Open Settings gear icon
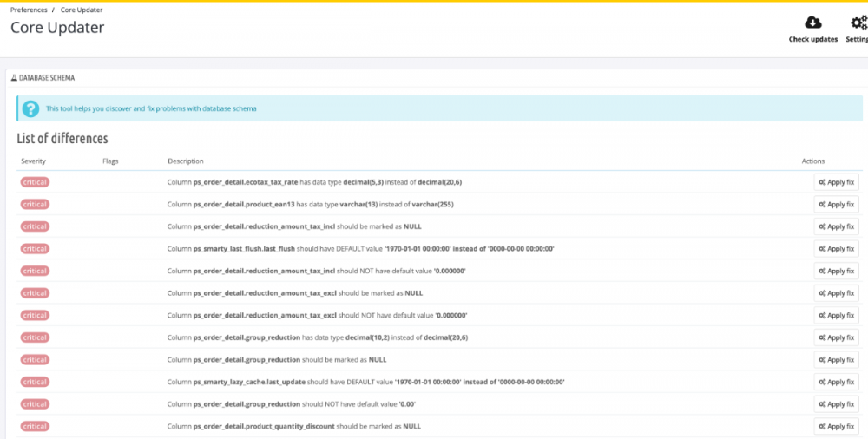This screenshot has width=868, height=439. point(858,23)
